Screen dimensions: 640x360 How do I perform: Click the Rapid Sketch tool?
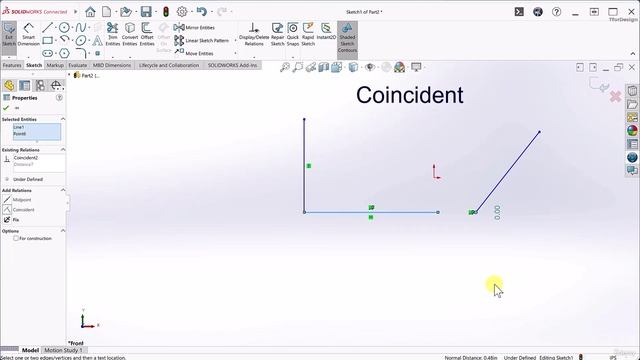coord(308,34)
